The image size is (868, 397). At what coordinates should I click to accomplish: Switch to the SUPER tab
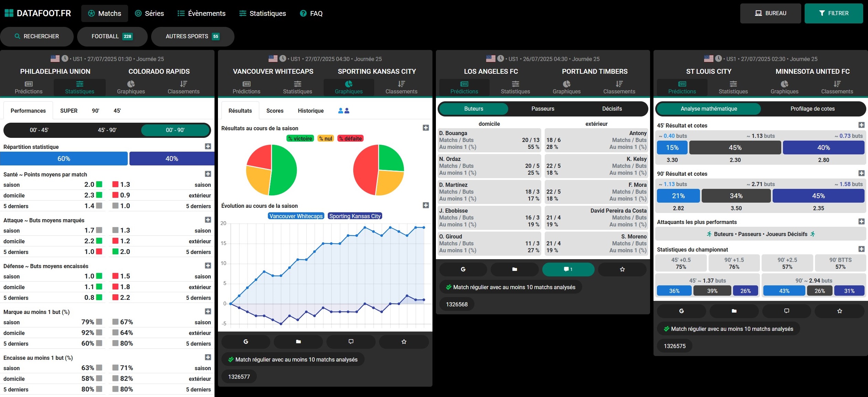pyautogui.click(x=69, y=111)
